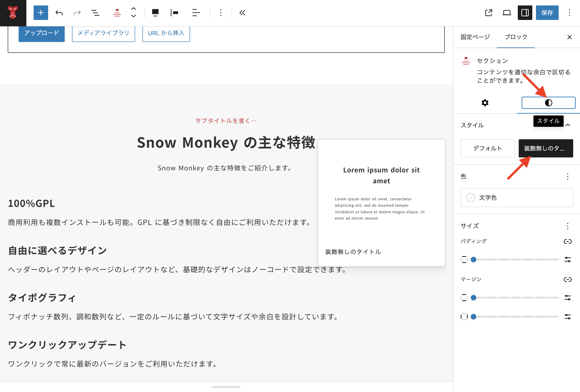Click the style preview popover thumbnail
This screenshot has width=580, height=392.
(381, 203)
